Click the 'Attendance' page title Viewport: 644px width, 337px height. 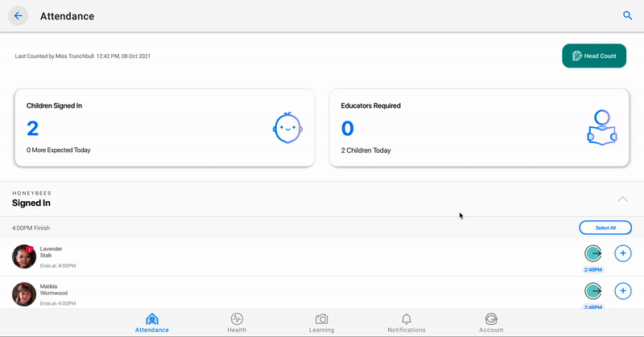67,16
